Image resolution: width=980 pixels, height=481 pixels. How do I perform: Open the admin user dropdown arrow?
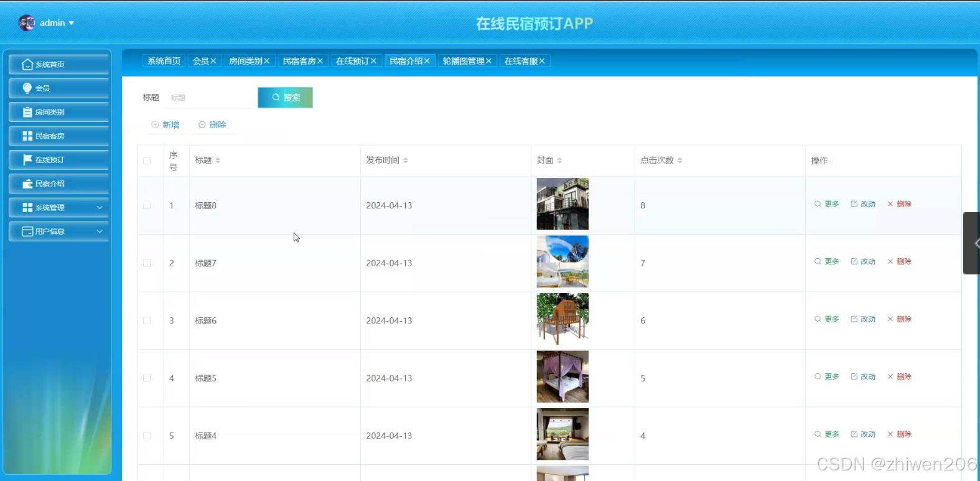point(72,23)
